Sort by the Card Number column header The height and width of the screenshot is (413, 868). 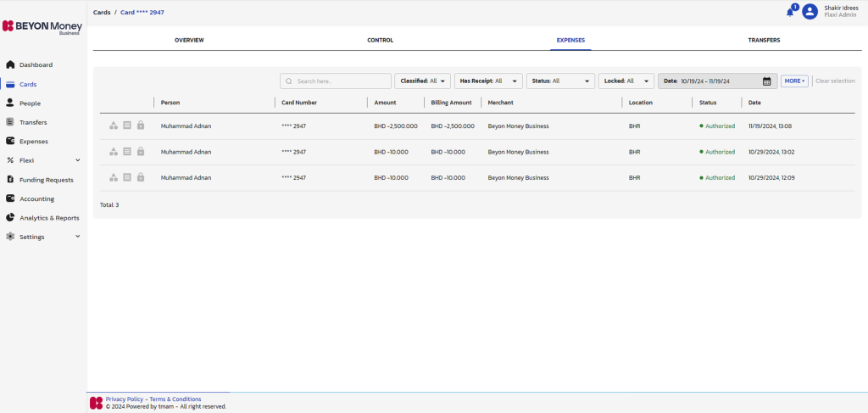point(299,103)
